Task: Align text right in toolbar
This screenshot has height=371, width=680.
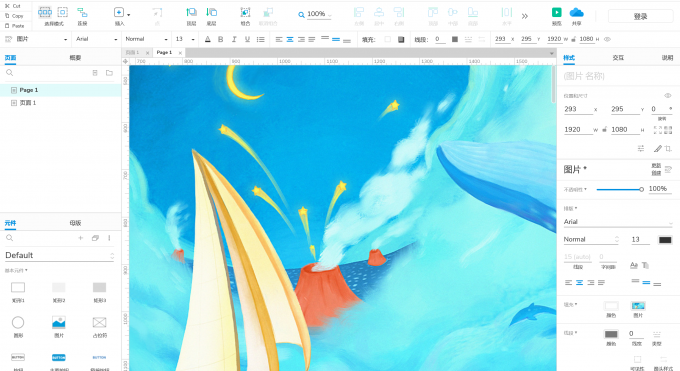Action: tap(301, 39)
